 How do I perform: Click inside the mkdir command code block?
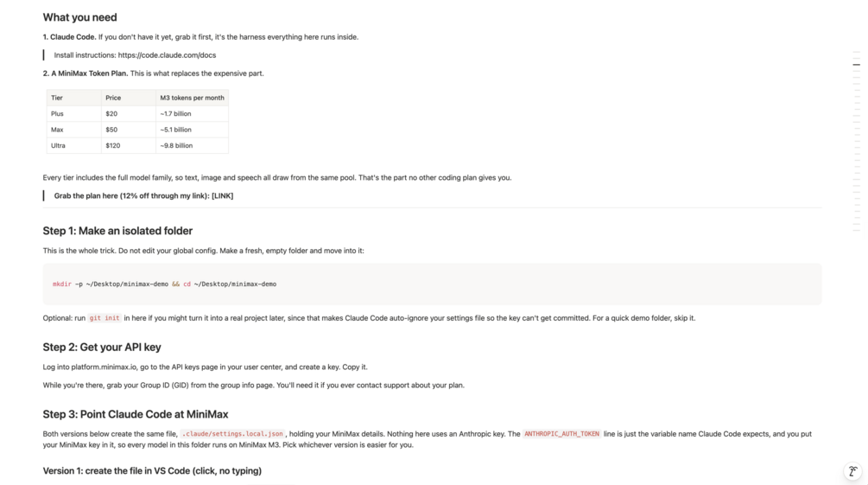(432, 284)
